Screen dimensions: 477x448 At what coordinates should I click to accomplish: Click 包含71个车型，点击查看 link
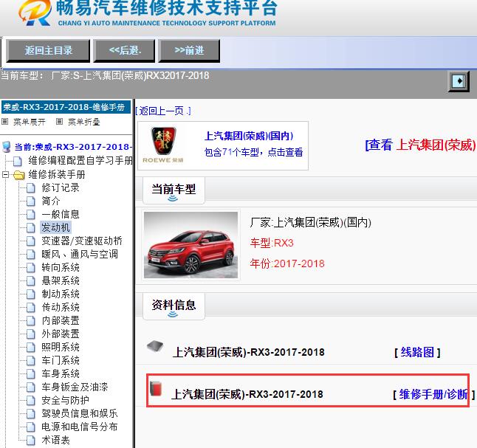point(253,152)
